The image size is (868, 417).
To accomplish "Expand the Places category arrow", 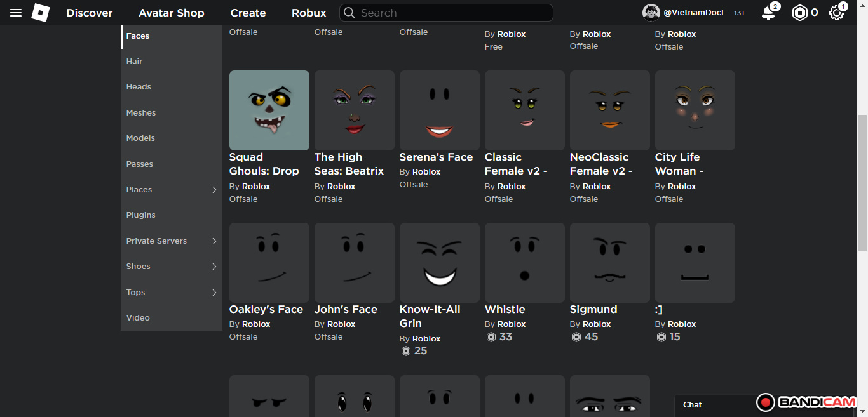I will 214,190.
